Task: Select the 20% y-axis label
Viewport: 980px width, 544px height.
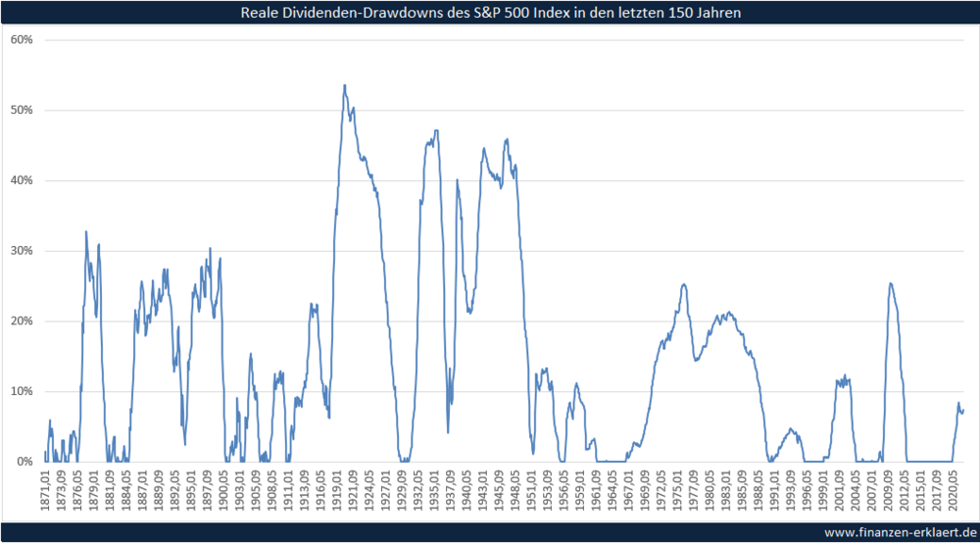Action: click(22, 321)
